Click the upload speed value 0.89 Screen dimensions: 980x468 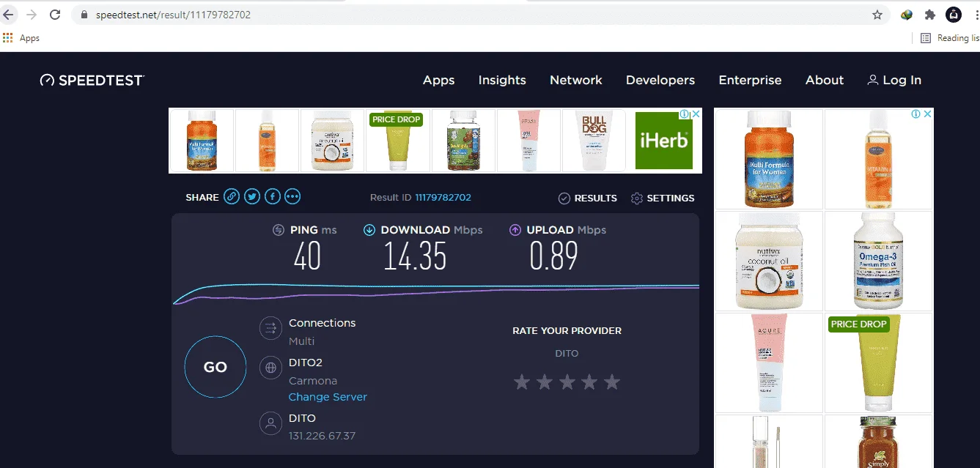click(x=553, y=256)
